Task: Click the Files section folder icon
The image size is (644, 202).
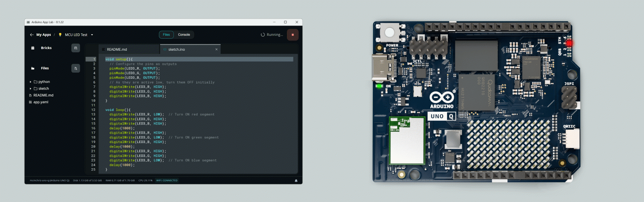Action: click(33, 68)
